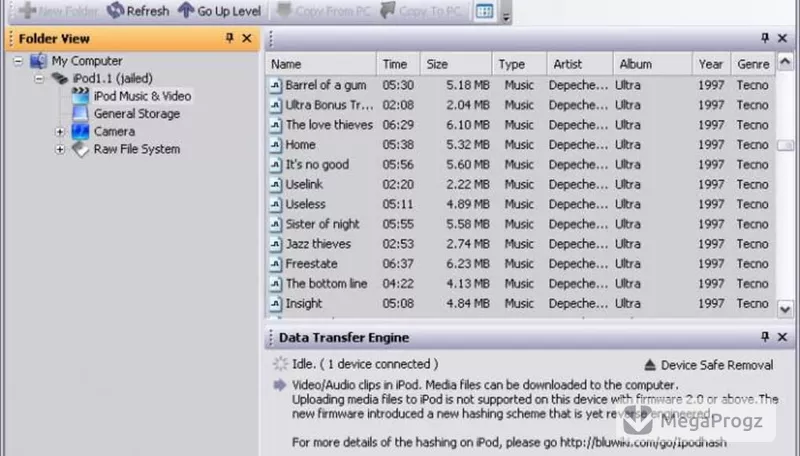
Task: Sort by the Artist column header
Action: click(x=580, y=64)
